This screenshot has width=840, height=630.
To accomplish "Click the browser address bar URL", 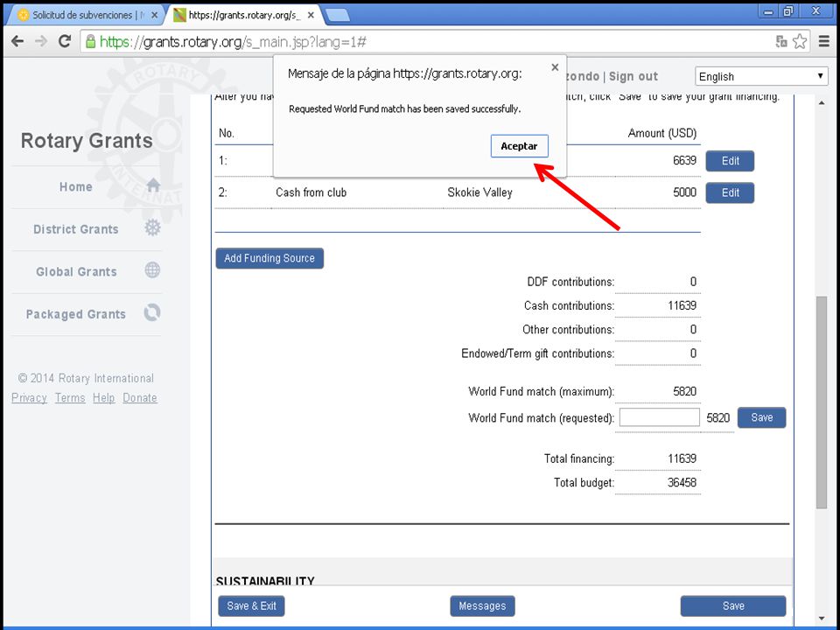I will pyautogui.click(x=233, y=42).
